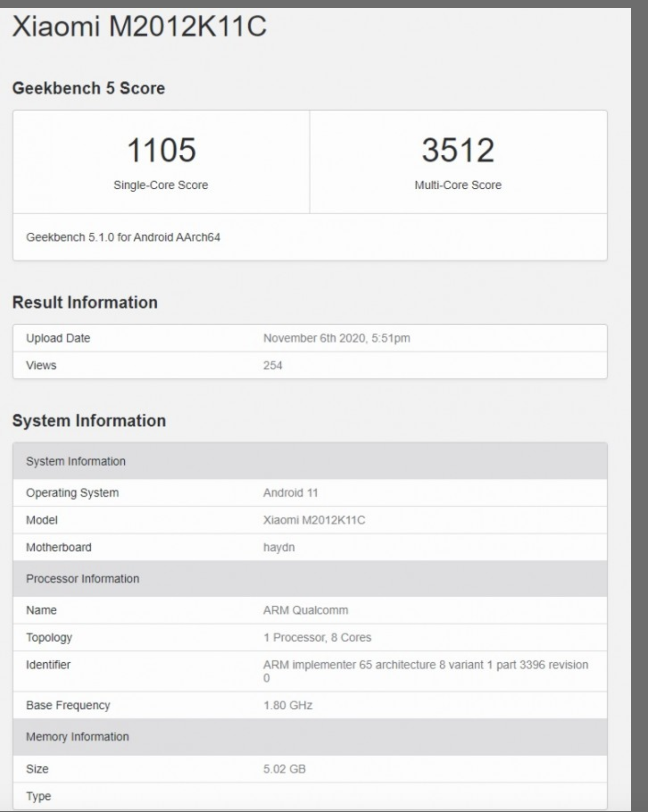Select the ARM implementer 65 identifier text

coord(426,671)
